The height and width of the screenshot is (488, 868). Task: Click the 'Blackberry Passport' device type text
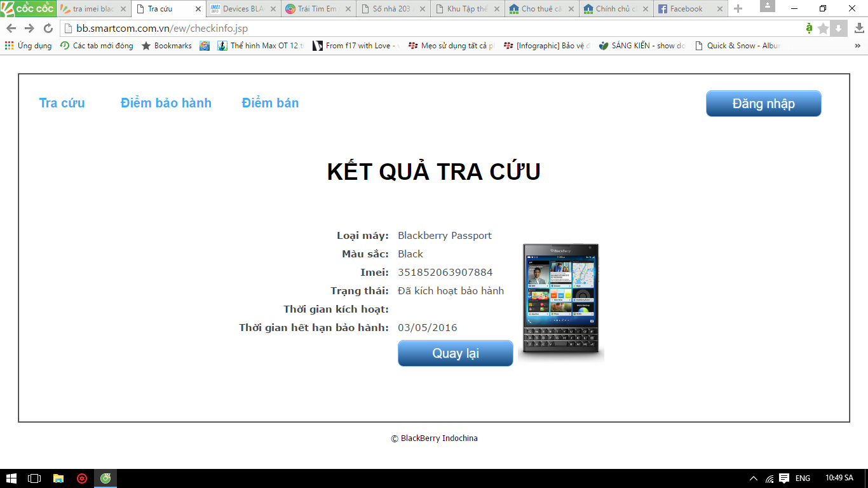445,236
